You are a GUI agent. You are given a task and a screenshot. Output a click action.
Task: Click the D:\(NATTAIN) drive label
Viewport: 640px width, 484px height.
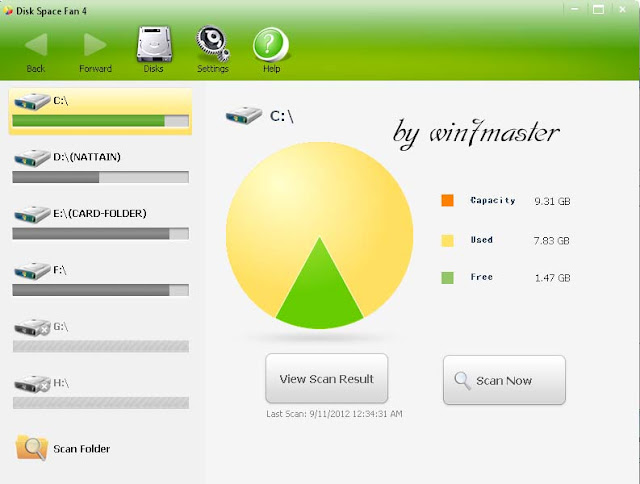(87, 157)
